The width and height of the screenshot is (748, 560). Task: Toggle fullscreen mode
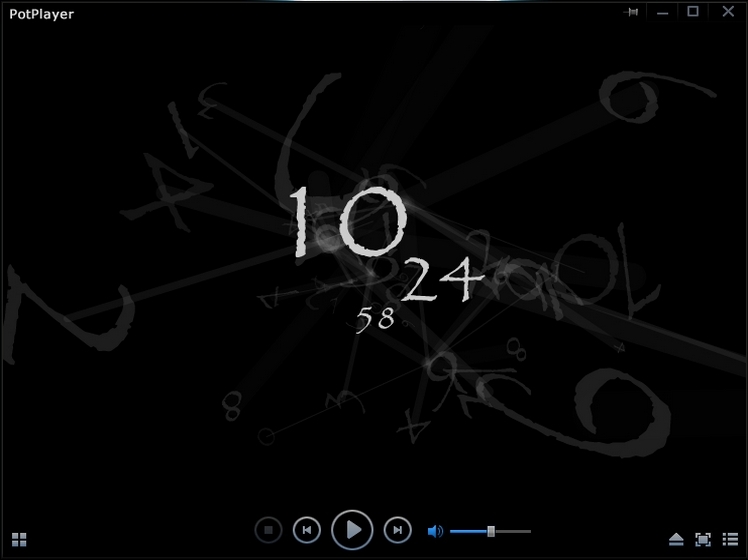(703, 540)
